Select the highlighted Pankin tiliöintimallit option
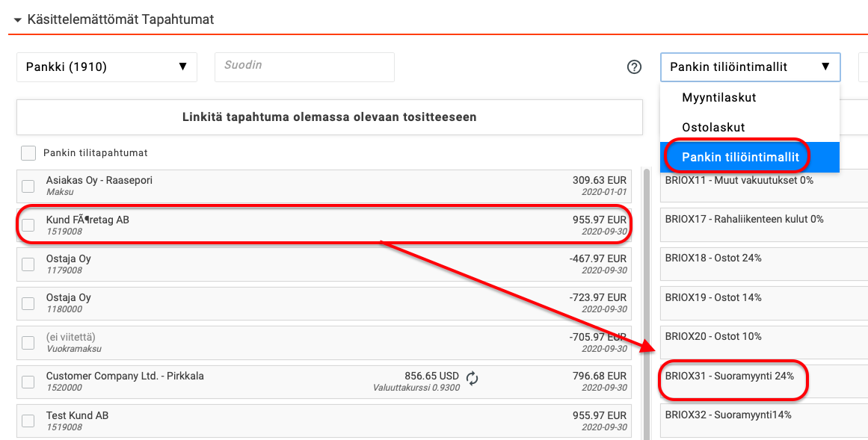Viewport: 868px width, 440px height. click(740, 157)
